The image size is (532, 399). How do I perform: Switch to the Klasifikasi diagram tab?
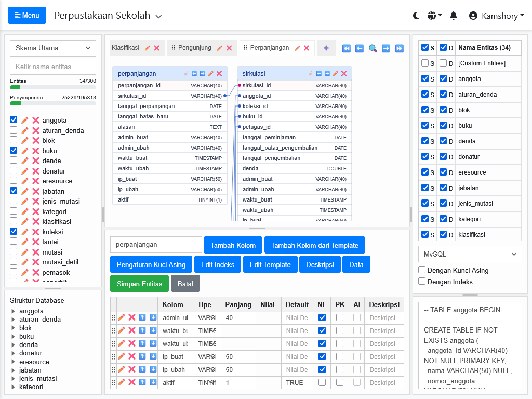126,48
